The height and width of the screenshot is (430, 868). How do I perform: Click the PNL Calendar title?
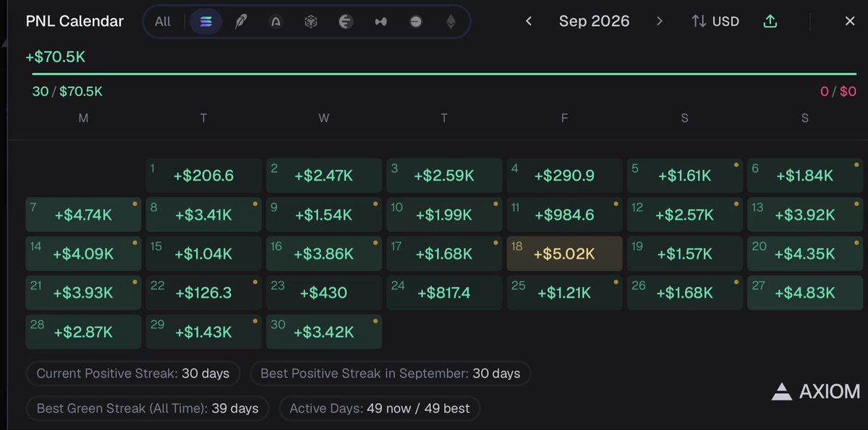(75, 21)
